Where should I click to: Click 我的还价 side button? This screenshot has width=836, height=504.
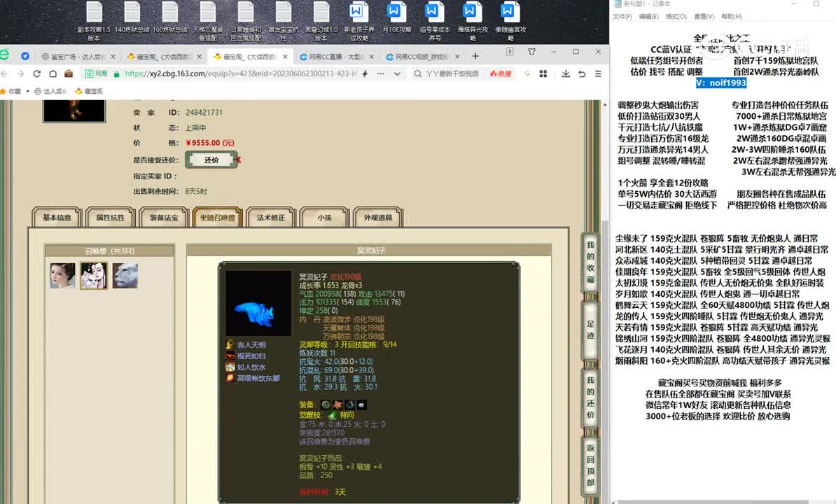pos(590,398)
